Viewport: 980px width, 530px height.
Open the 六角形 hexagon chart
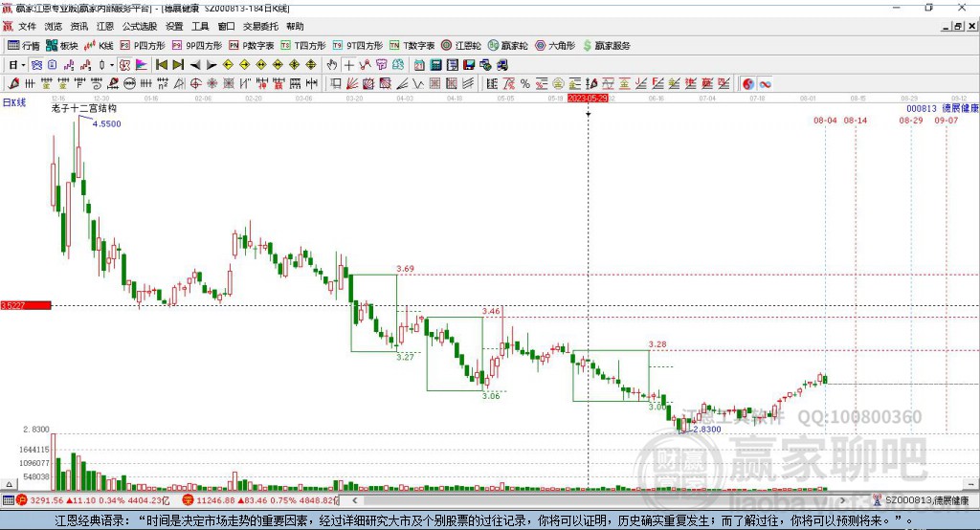[x=555, y=46]
